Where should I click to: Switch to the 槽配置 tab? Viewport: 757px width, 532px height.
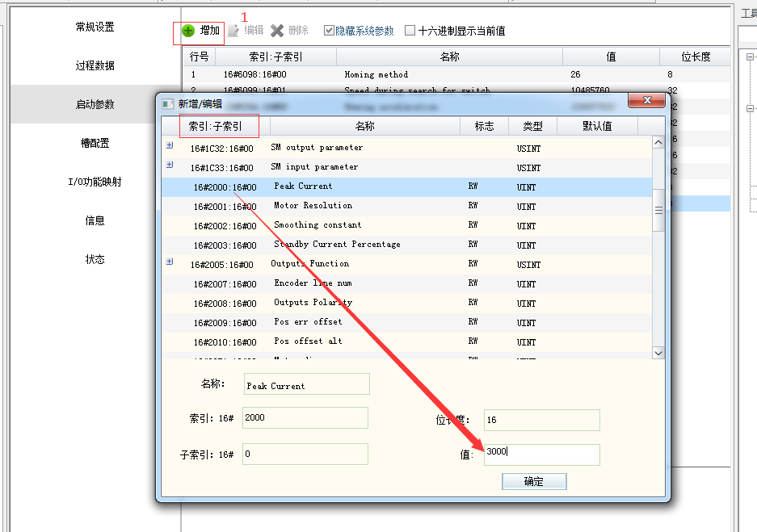click(95, 143)
